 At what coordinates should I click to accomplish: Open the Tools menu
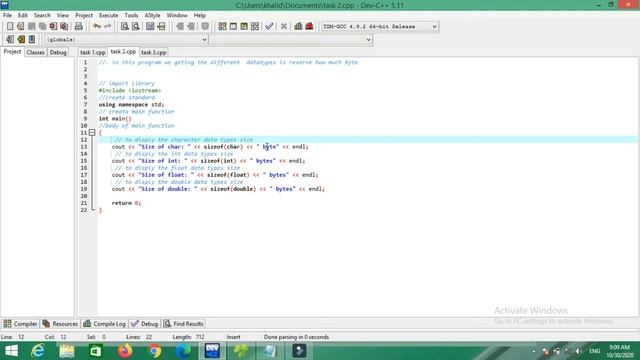point(131,15)
